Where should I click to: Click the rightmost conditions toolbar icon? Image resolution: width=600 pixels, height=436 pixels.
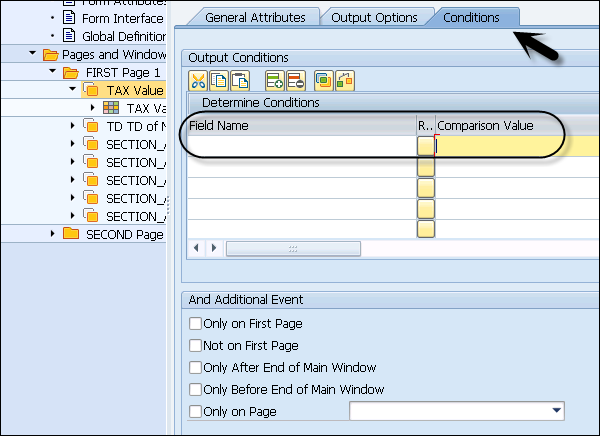pos(345,80)
